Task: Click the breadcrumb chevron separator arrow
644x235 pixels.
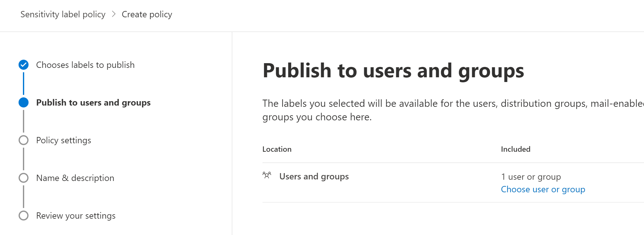Action: click(114, 14)
